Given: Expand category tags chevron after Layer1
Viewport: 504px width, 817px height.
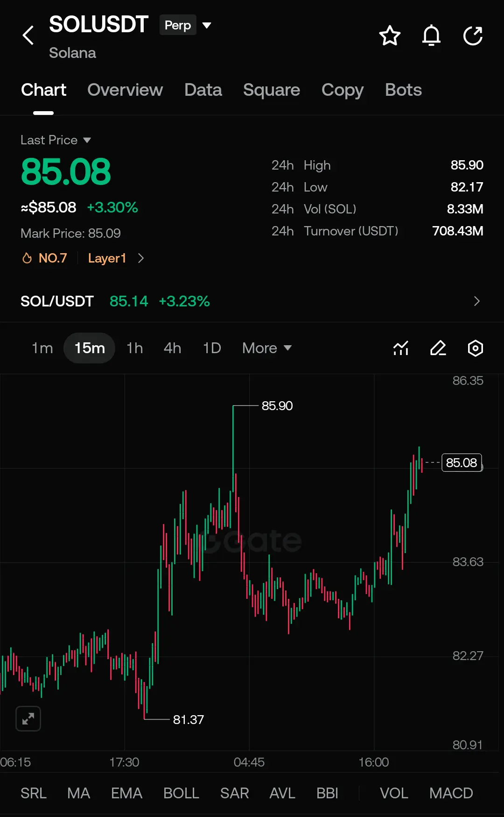Looking at the screenshot, I should click(x=141, y=258).
